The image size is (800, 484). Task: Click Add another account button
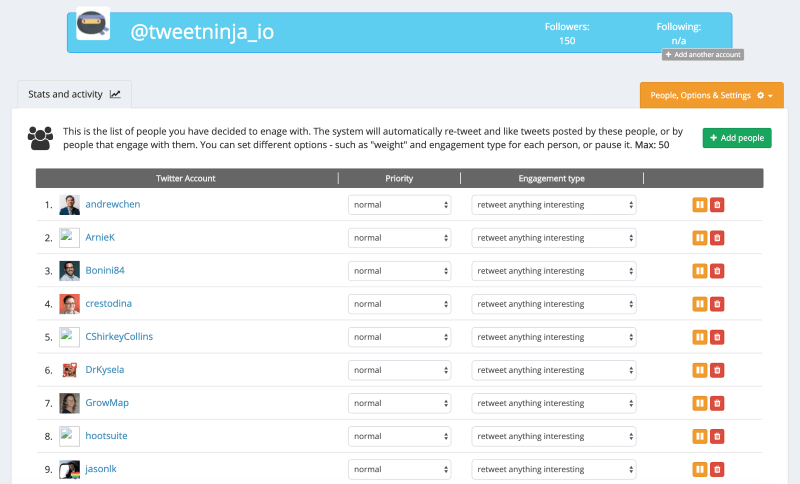pos(702,54)
